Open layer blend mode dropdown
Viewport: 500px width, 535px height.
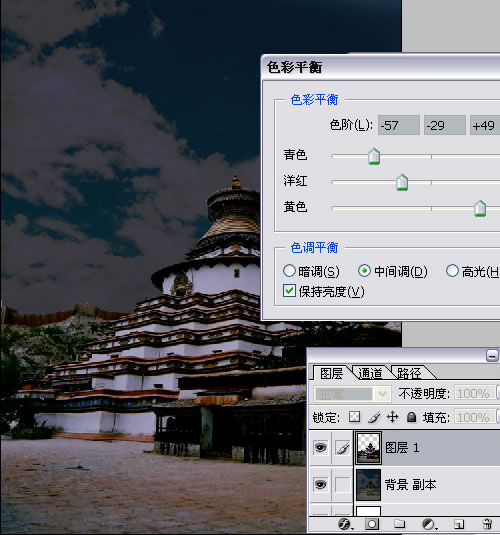pyautogui.click(x=352, y=394)
